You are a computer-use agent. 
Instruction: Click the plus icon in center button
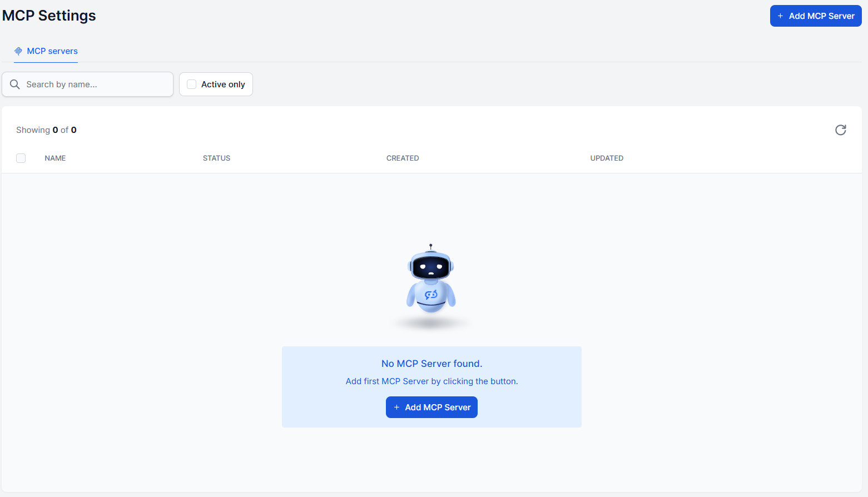[396, 407]
